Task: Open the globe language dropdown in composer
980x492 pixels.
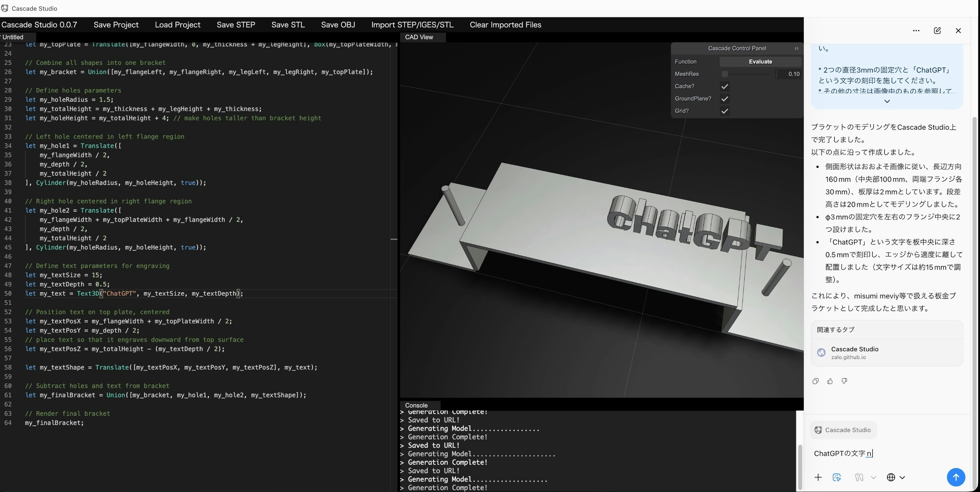Action: (x=891, y=477)
